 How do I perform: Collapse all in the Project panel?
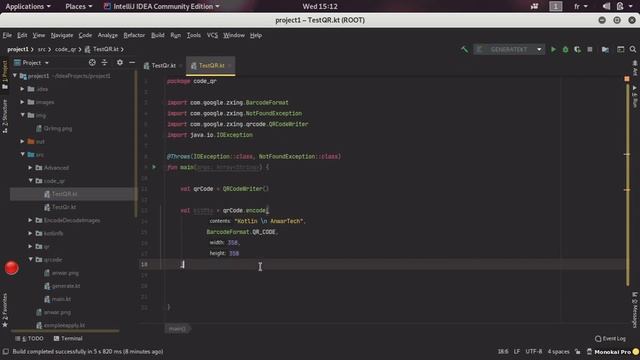[x=104, y=62]
